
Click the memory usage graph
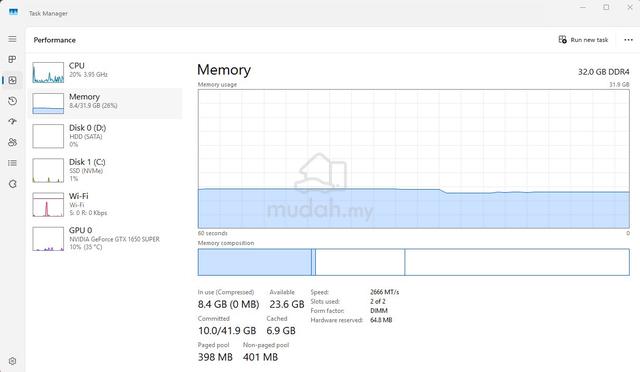click(x=413, y=159)
